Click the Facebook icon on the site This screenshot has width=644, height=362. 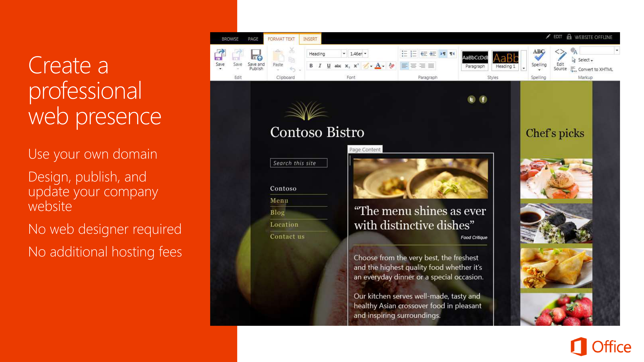tap(483, 99)
